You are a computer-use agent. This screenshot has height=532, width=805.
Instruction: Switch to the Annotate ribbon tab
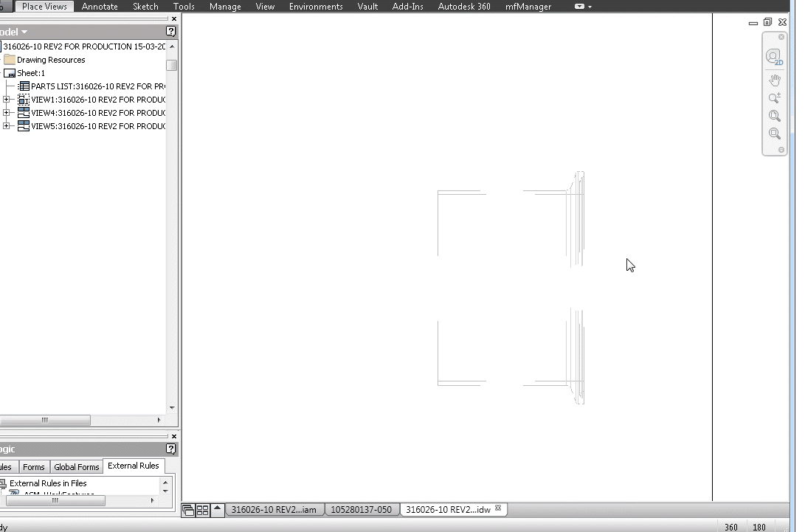[x=100, y=6]
